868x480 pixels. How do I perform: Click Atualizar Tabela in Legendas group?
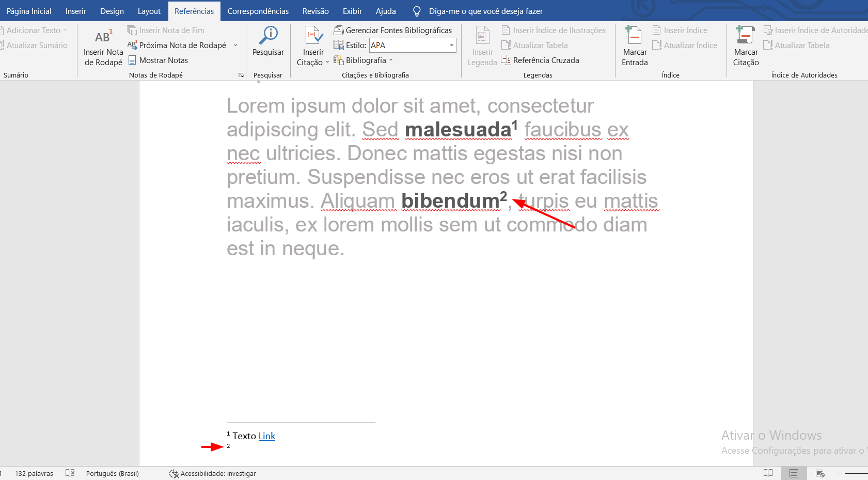pyautogui.click(x=534, y=45)
